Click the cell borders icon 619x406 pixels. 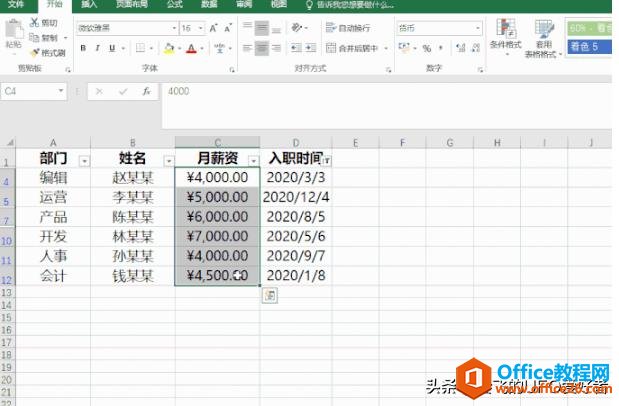coord(140,48)
